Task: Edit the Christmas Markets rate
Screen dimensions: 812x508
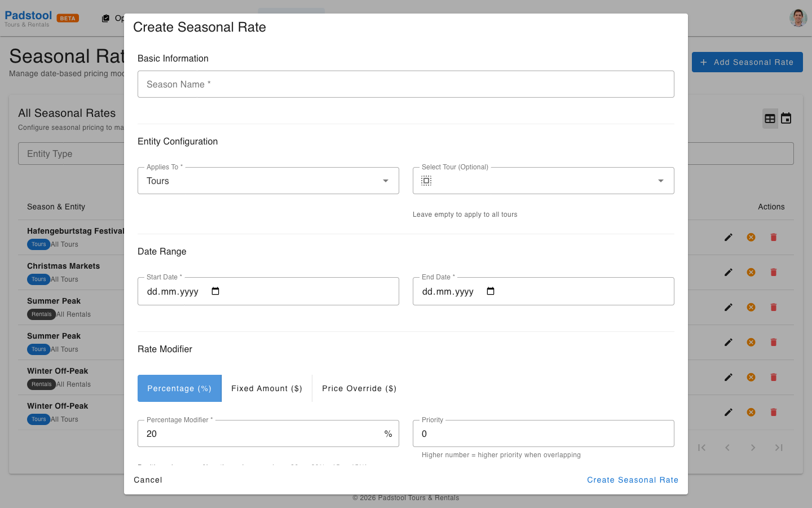Action: click(729, 272)
